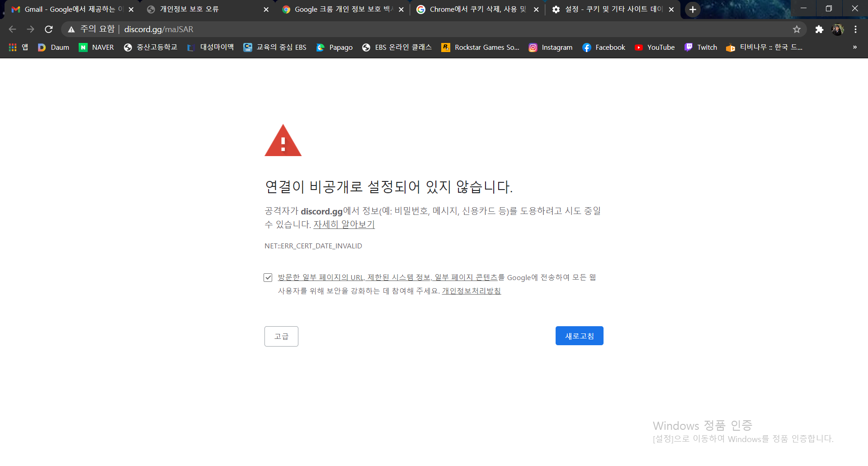The height and width of the screenshot is (466, 868).
Task: Click the security warning icon in address bar
Action: (x=71, y=29)
